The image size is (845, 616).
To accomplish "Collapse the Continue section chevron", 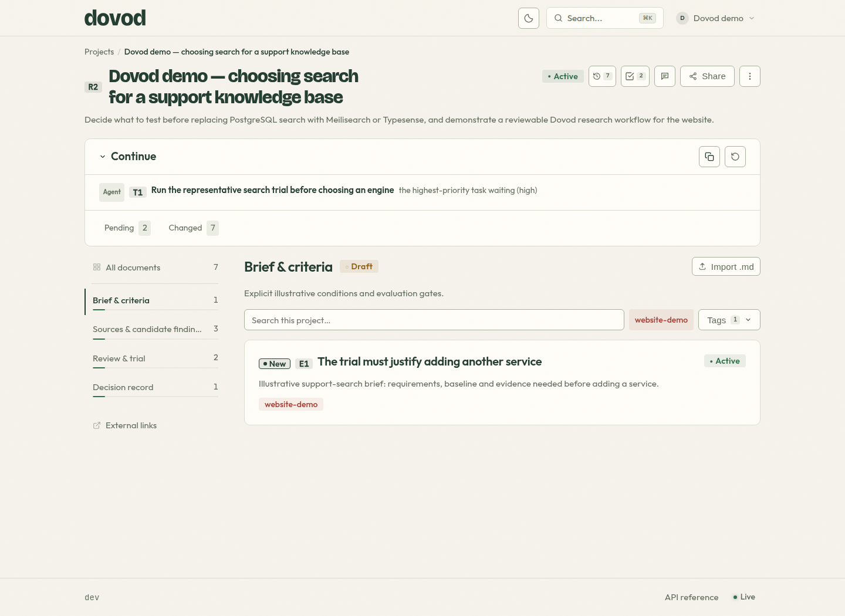I will [x=103, y=157].
